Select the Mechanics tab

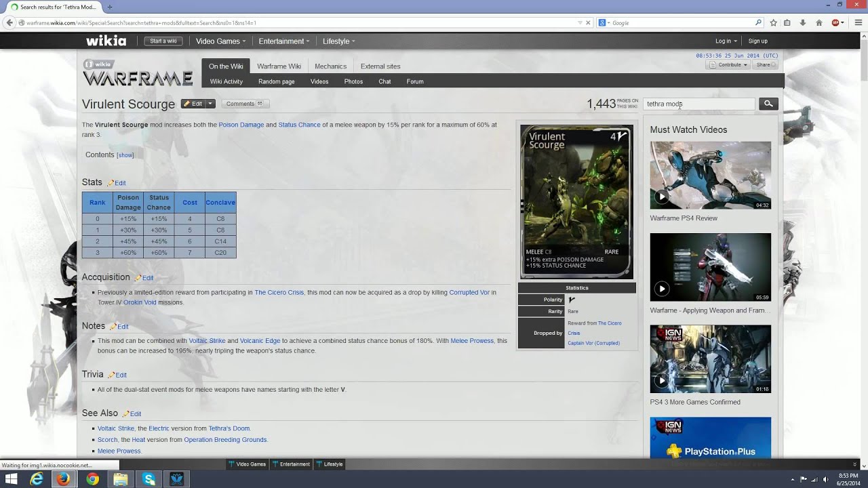tap(330, 66)
